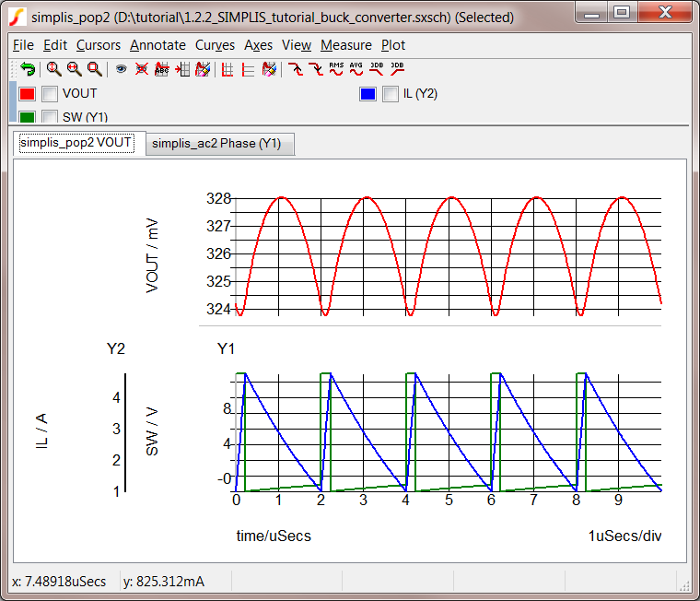Click the IL / A axis title
700x601 pixels.
41,431
